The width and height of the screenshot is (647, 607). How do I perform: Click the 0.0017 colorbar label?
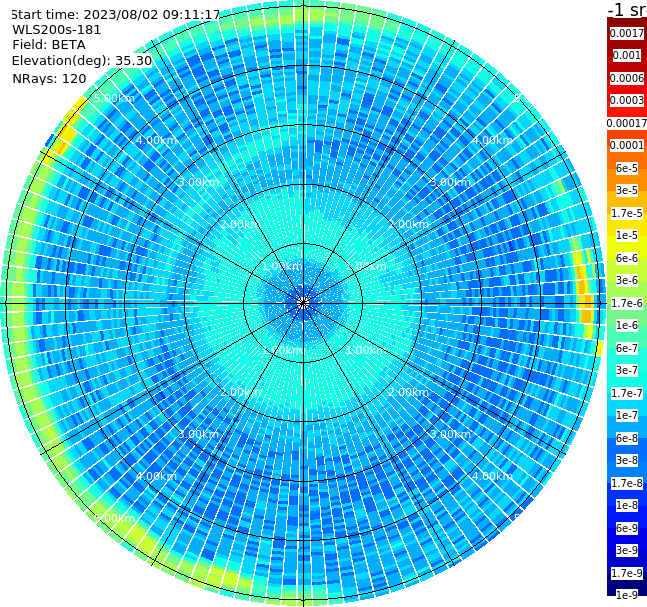(x=627, y=33)
